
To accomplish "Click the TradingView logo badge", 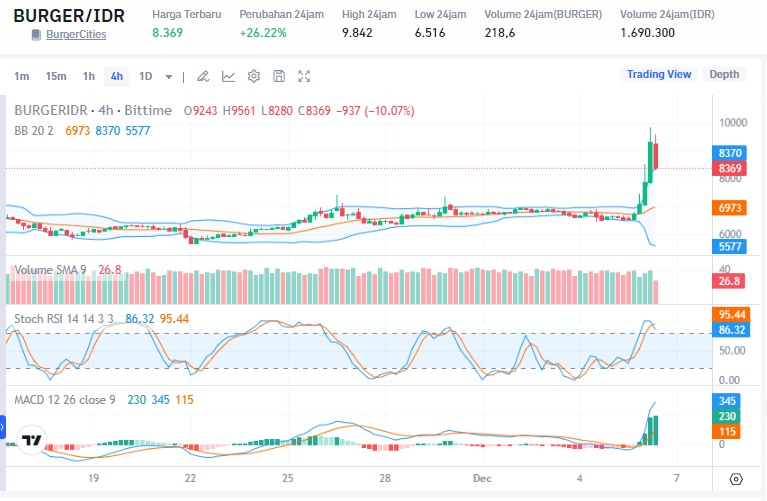I will 32,440.
